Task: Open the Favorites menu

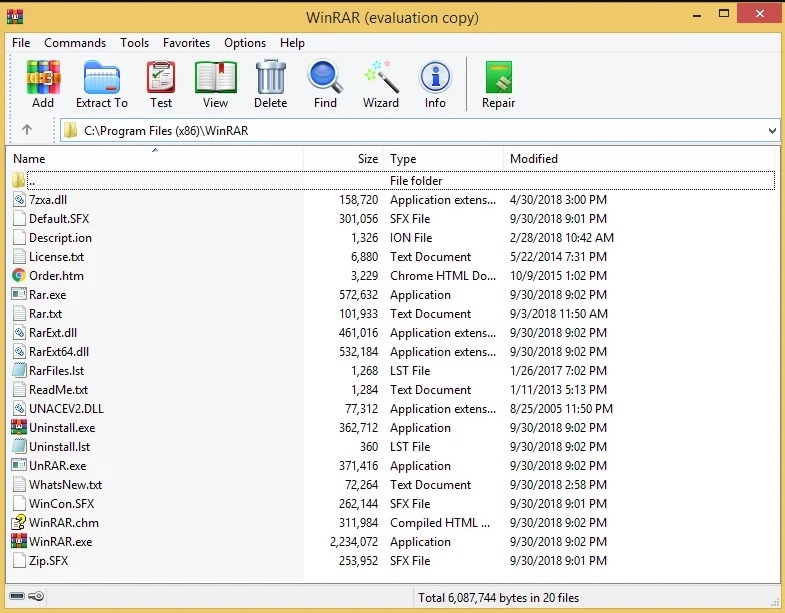Action: (186, 43)
